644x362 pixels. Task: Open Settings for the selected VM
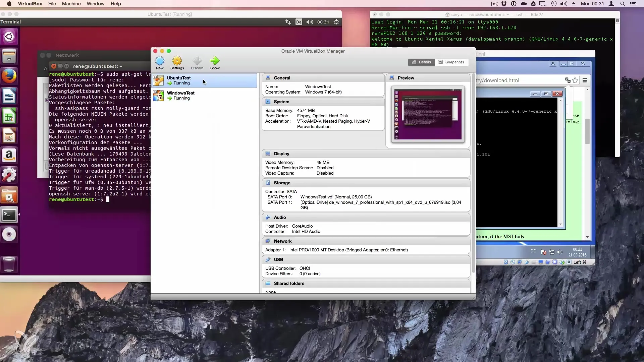point(177,63)
